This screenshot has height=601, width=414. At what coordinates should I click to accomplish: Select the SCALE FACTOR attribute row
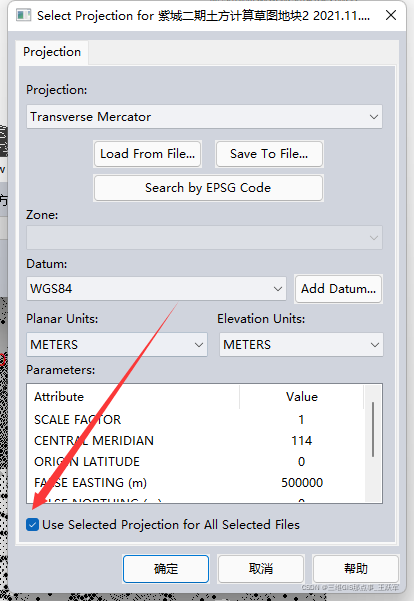[x=196, y=420]
